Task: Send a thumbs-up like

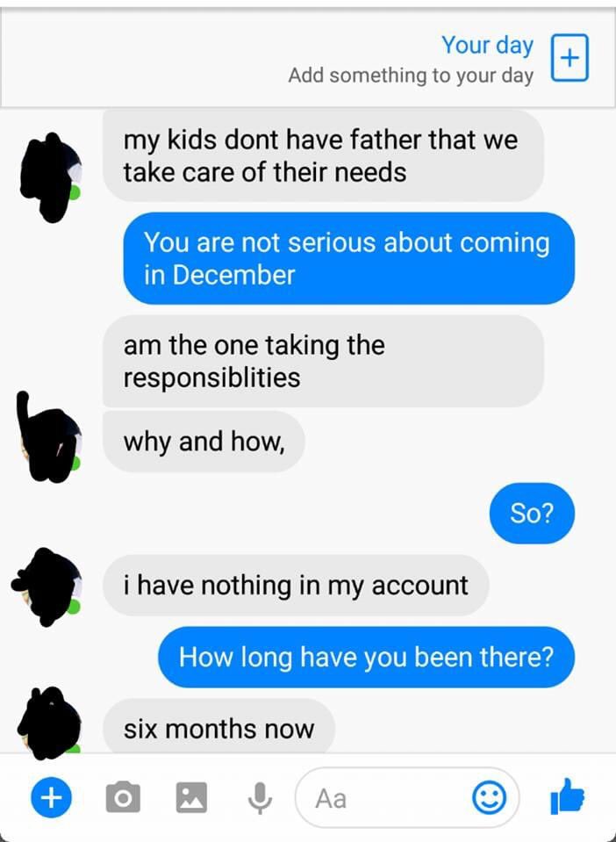Action: [x=567, y=797]
